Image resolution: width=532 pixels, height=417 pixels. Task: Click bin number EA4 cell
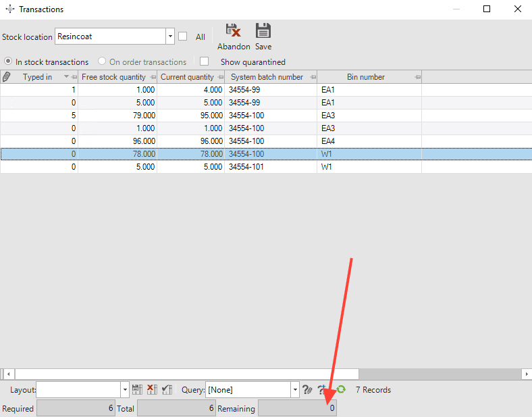pos(369,141)
